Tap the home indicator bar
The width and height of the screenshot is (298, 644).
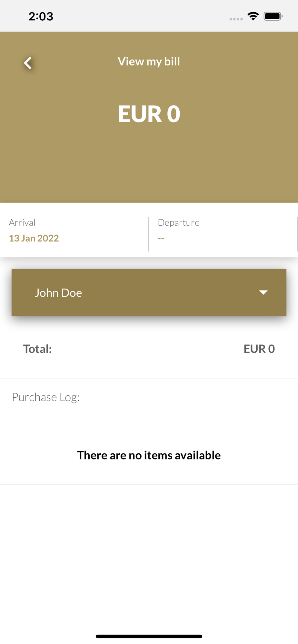[x=149, y=636]
